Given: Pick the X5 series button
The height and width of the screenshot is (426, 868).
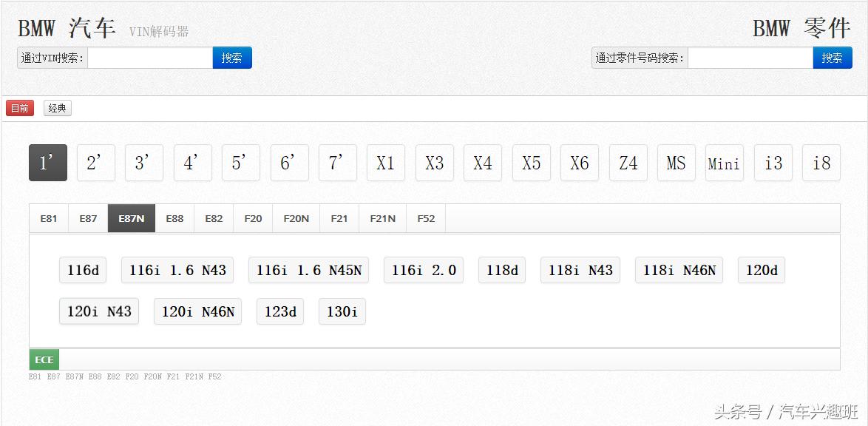Looking at the screenshot, I should coord(532,163).
